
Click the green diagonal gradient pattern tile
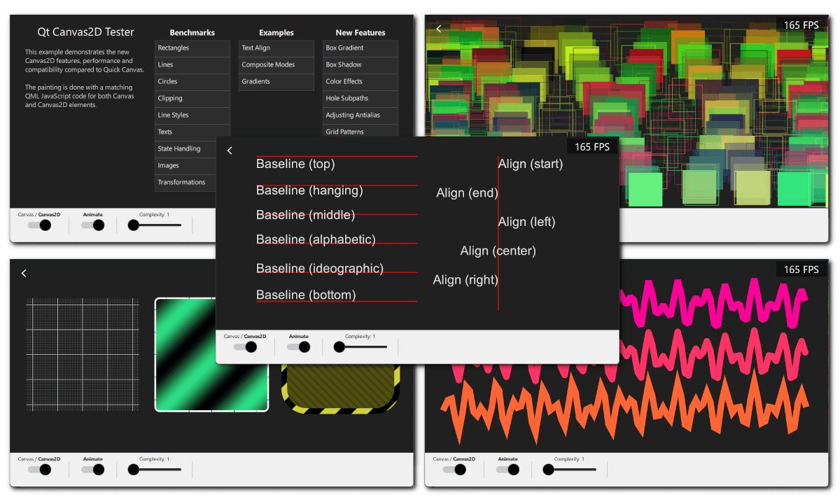coord(211,354)
